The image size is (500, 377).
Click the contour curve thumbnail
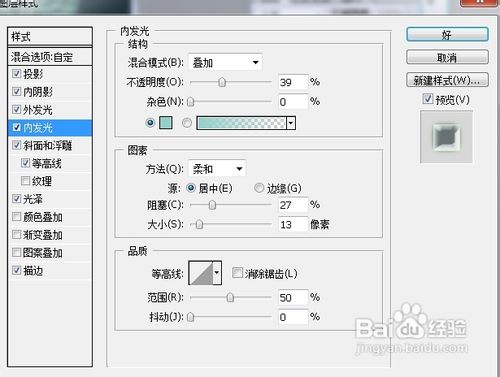tap(201, 273)
